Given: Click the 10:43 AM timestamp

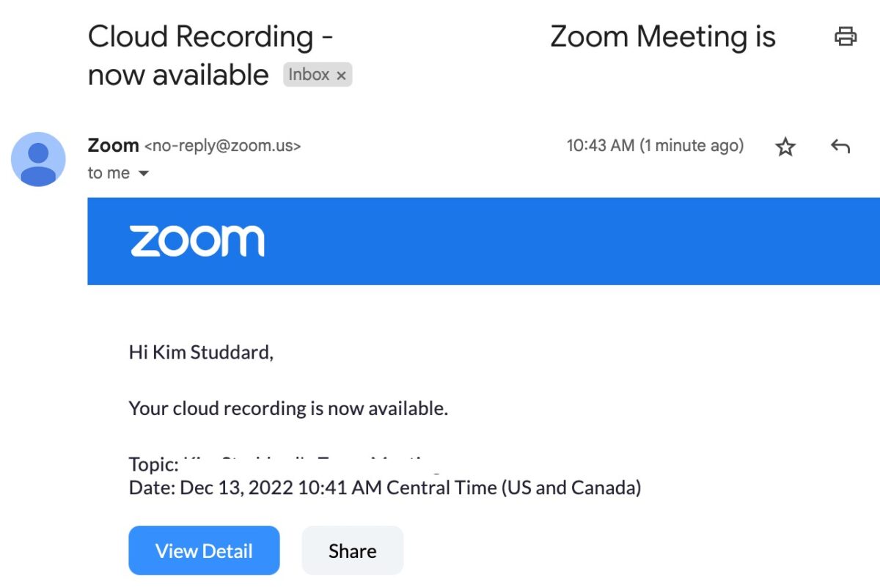Looking at the screenshot, I should point(655,146).
